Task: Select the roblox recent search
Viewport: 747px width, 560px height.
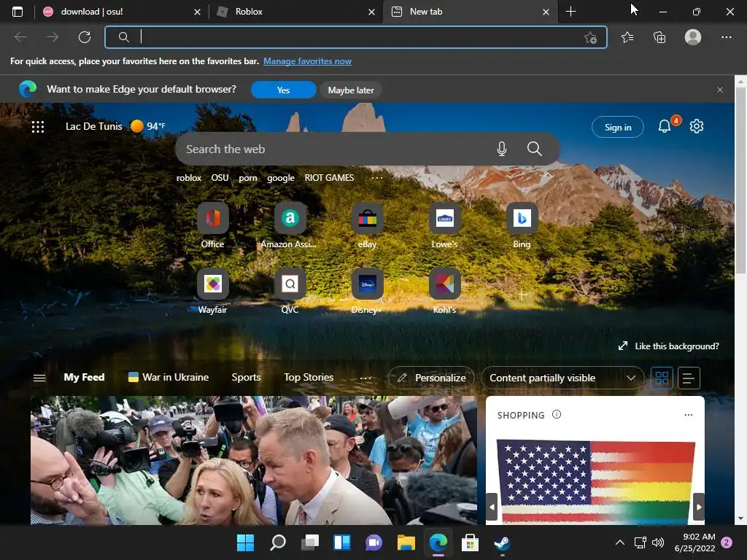Action: point(189,178)
